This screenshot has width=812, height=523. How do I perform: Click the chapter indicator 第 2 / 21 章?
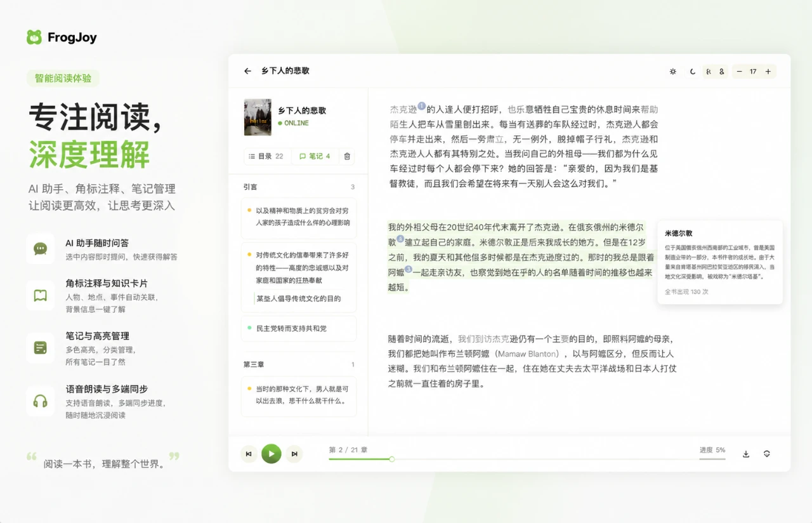(x=348, y=449)
